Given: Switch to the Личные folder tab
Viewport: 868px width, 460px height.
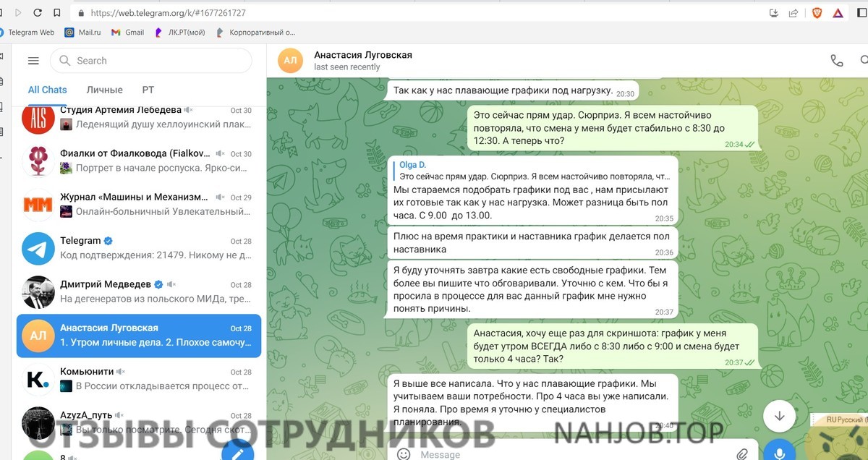Looking at the screenshot, I should click(105, 90).
